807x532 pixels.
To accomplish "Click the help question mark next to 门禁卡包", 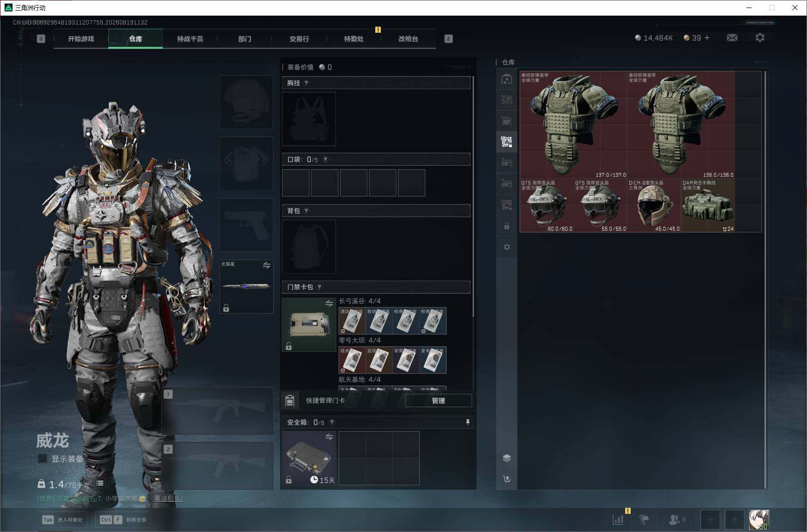I will (319, 287).
